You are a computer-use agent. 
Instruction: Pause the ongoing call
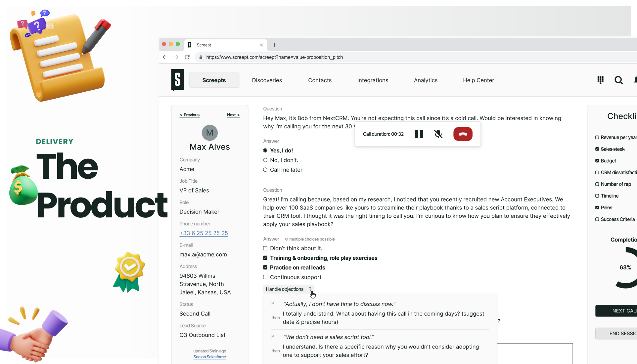pyautogui.click(x=419, y=134)
